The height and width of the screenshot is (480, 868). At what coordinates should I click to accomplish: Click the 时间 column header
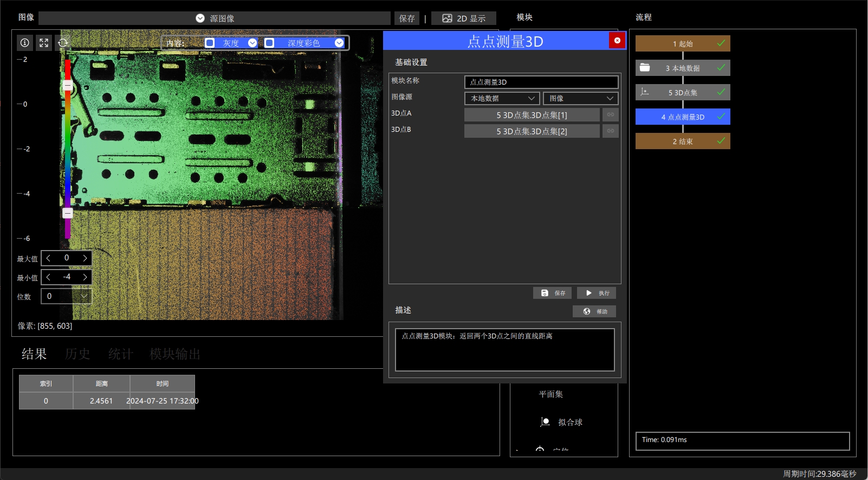pyautogui.click(x=163, y=383)
